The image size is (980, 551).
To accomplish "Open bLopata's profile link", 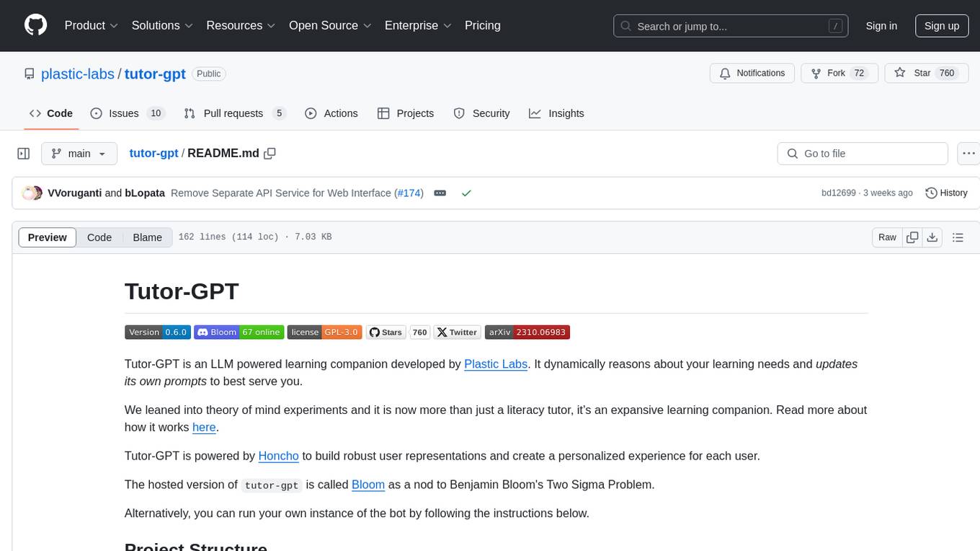I will tap(145, 193).
